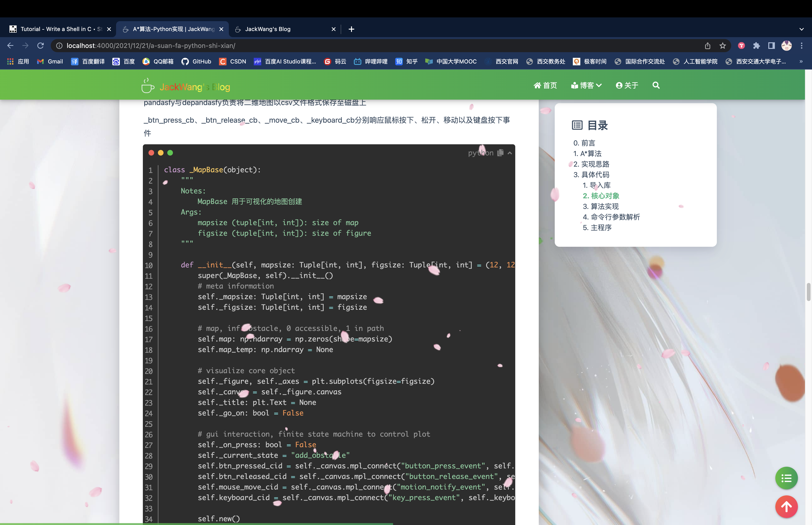Viewport: 812px width, 525px height.
Task: Open site info icon beside localhost URL
Action: pos(59,46)
